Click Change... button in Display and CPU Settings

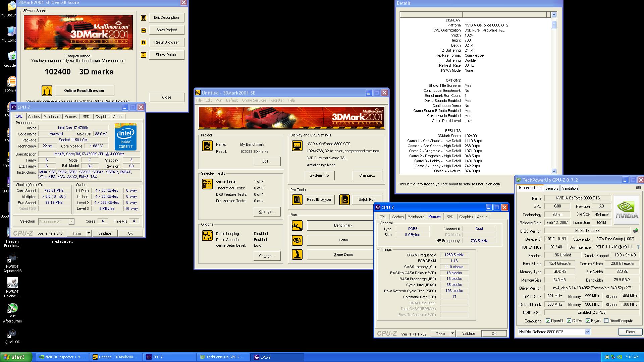(367, 175)
